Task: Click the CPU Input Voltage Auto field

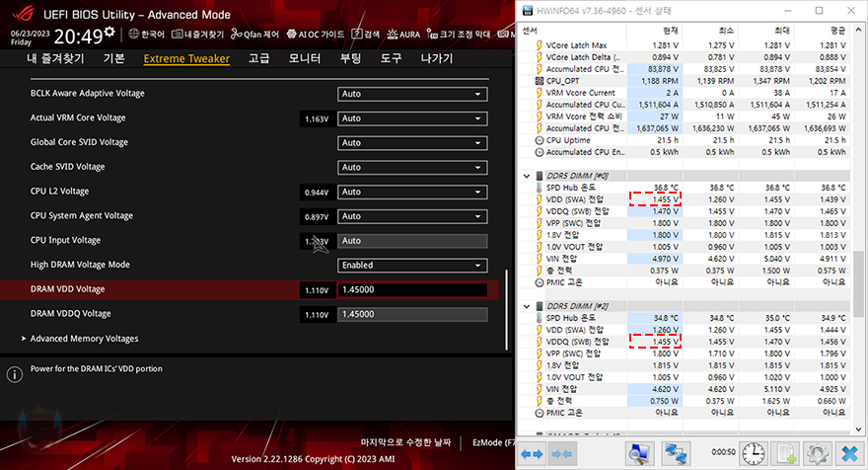Action: pos(412,241)
